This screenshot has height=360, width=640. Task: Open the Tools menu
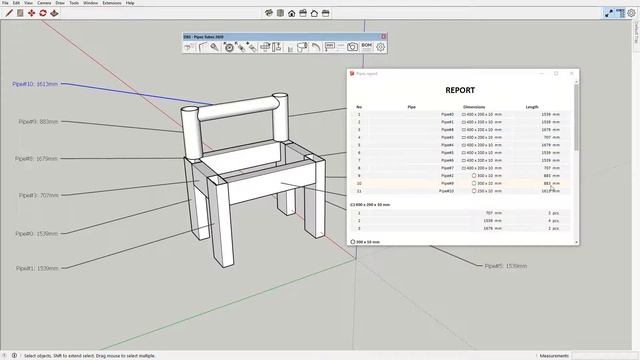pos(74,3)
